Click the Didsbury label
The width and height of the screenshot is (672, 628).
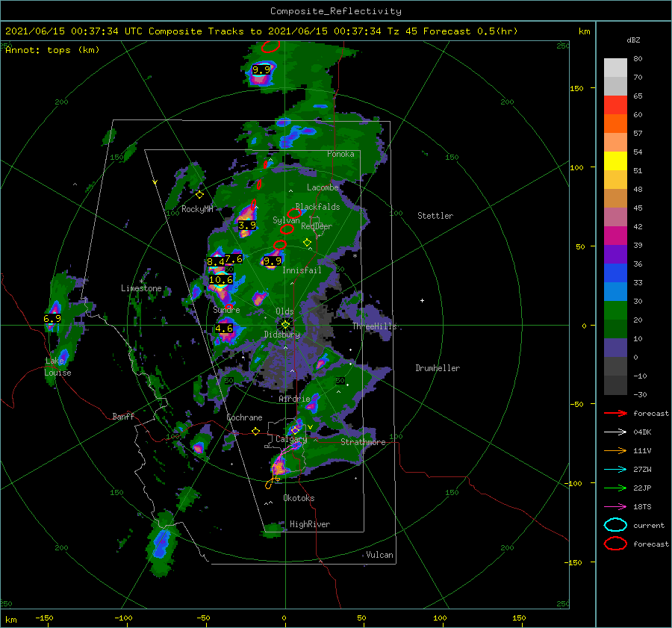(x=282, y=335)
